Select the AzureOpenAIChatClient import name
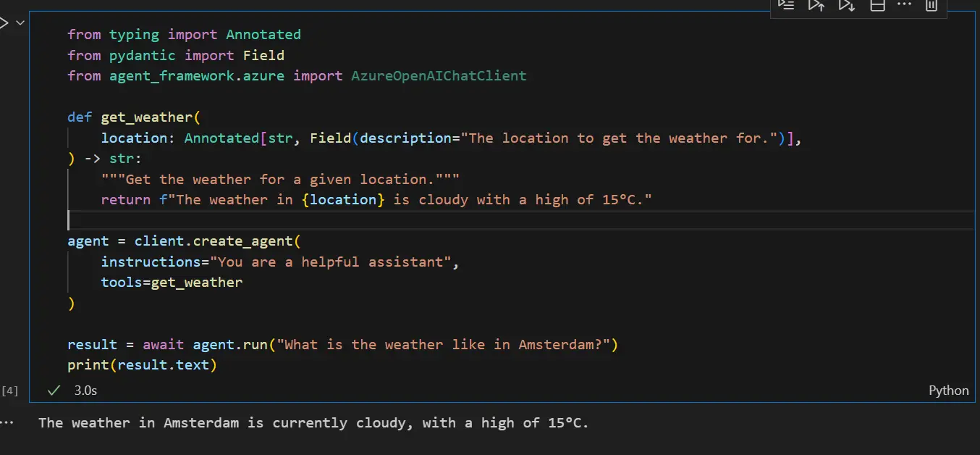The image size is (980, 455). [439, 75]
